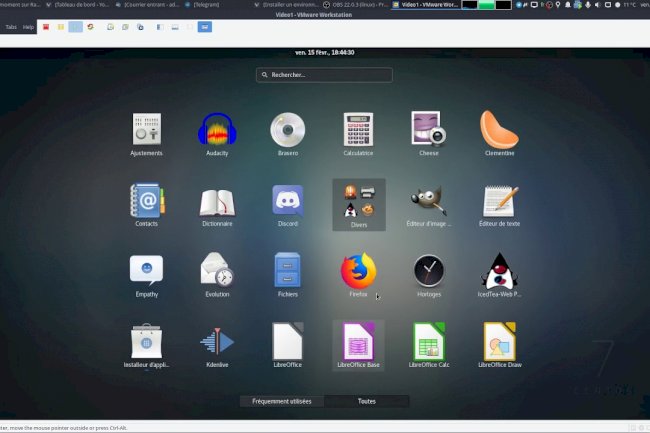The image size is (650, 433).
Task: Open the guest clock date menu
Action: coord(325,53)
